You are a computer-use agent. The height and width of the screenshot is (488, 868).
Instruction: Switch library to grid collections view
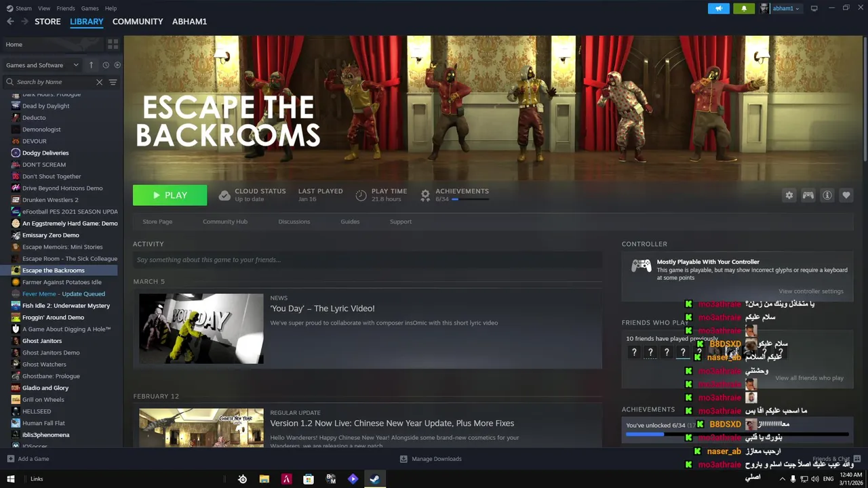point(113,44)
